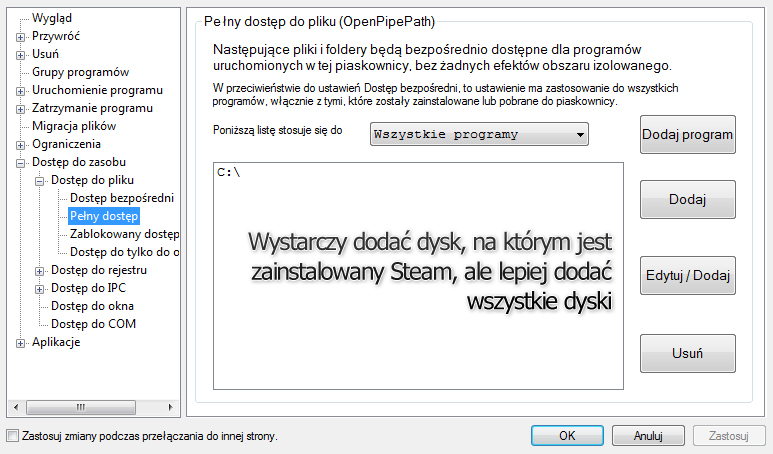The width and height of the screenshot is (773, 454).
Task: Expand the Usuń tree node
Action: [x=20, y=55]
